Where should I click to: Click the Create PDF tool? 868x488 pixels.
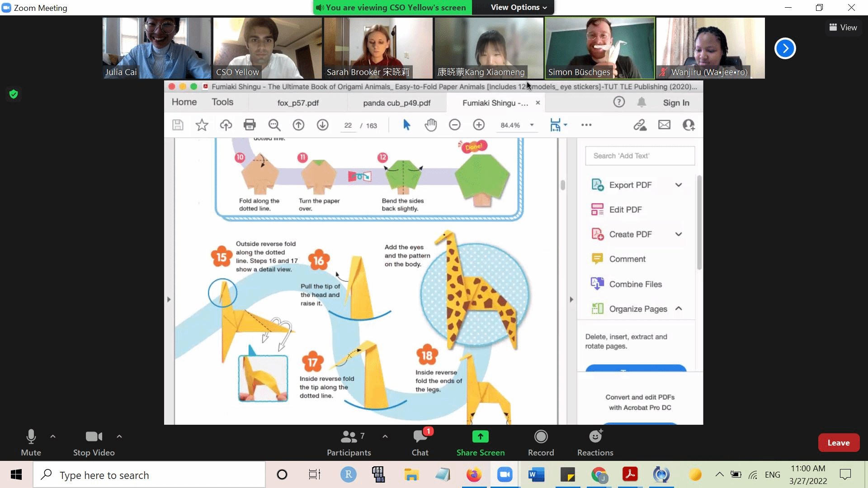[630, 235]
